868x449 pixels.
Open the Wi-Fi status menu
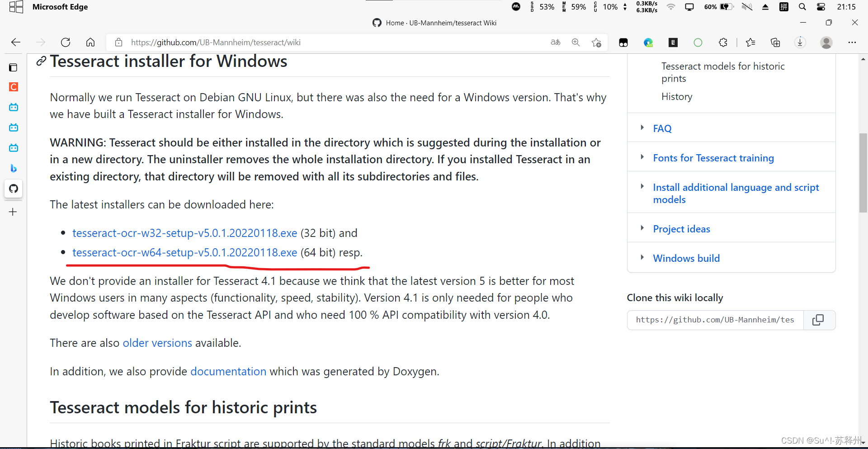[x=671, y=7]
